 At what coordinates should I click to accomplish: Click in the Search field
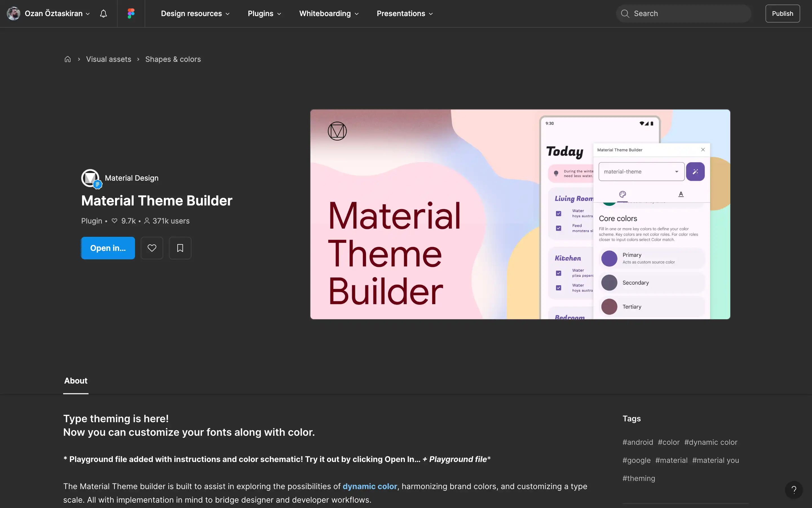pyautogui.click(x=683, y=14)
